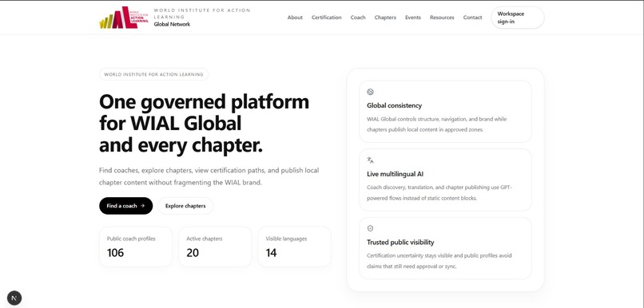Image resolution: width=644 pixels, height=308 pixels.
Task: Click the Find a coach button
Action: 125,206
